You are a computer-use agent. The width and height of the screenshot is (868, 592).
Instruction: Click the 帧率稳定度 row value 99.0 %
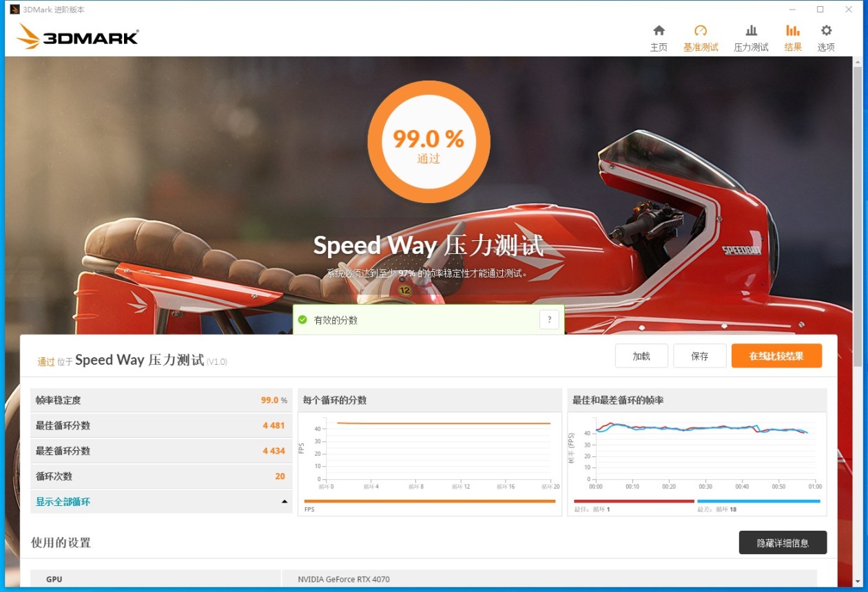coord(274,400)
